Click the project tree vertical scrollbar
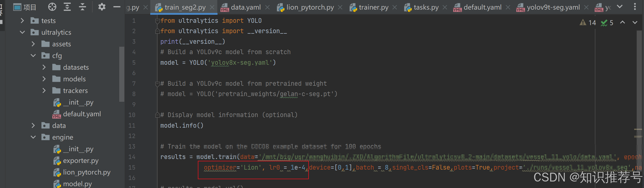Screen dimensions: 644x188 click(122, 74)
